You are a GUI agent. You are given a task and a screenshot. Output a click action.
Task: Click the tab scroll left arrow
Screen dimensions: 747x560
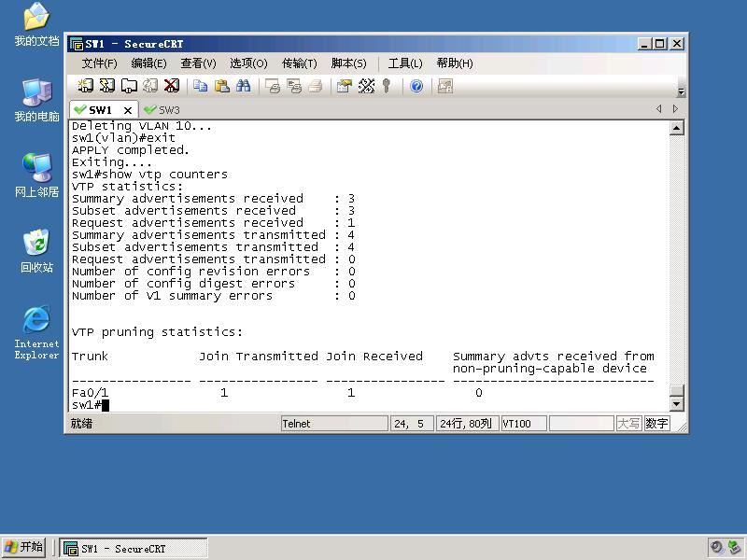tap(659, 109)
